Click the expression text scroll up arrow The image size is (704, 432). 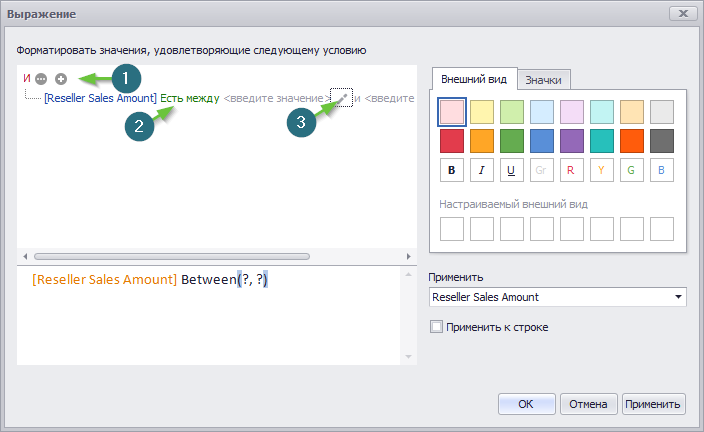409,274
